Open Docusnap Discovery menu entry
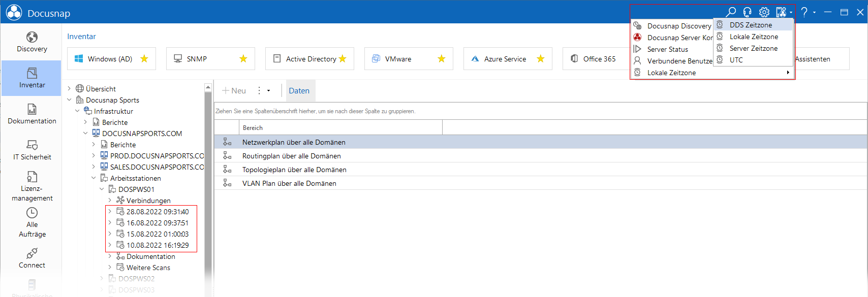Viewport: 868px width, 297px height. [x=672, y=26]
